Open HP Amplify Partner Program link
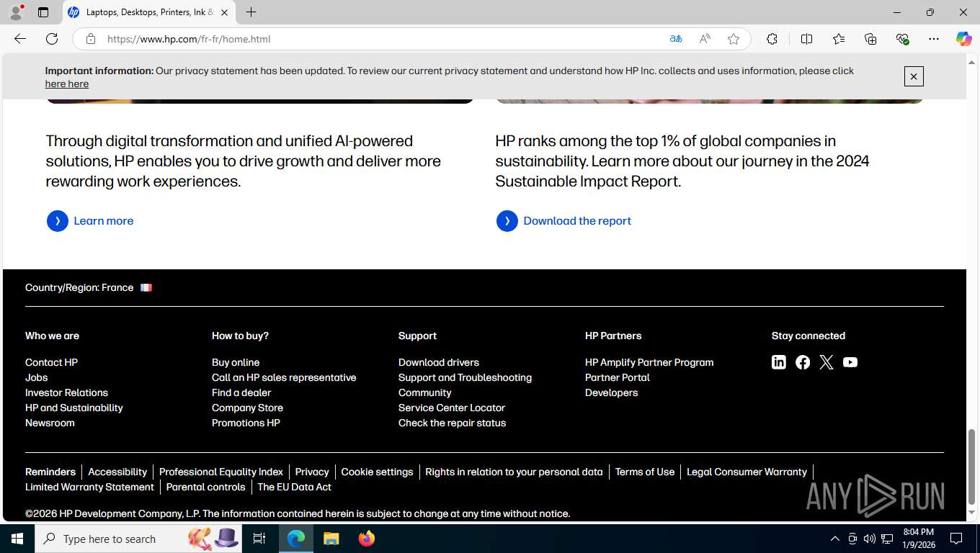The image size is (980, 553). click(649, 362)
